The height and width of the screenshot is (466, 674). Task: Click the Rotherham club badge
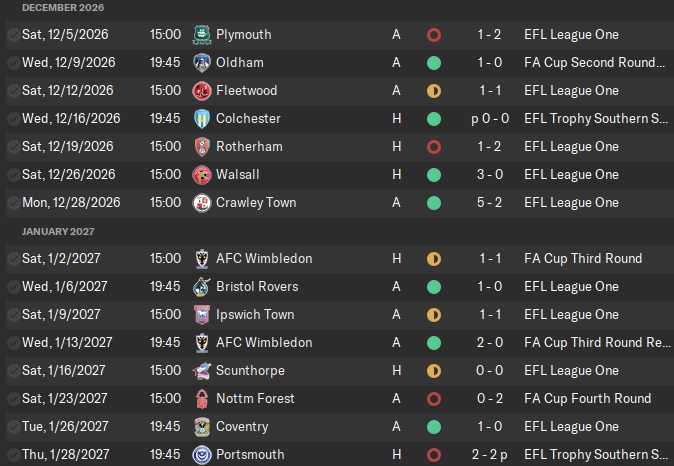(x=201, y=147)
